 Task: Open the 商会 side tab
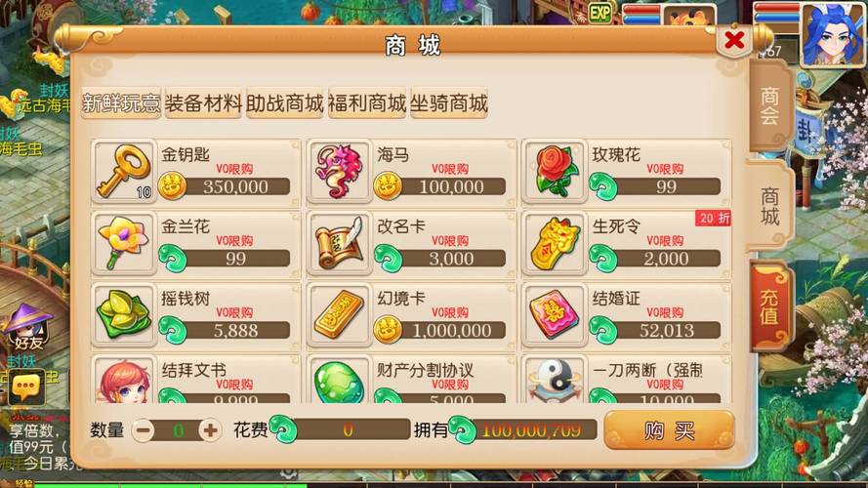click(x=770, y=105)
